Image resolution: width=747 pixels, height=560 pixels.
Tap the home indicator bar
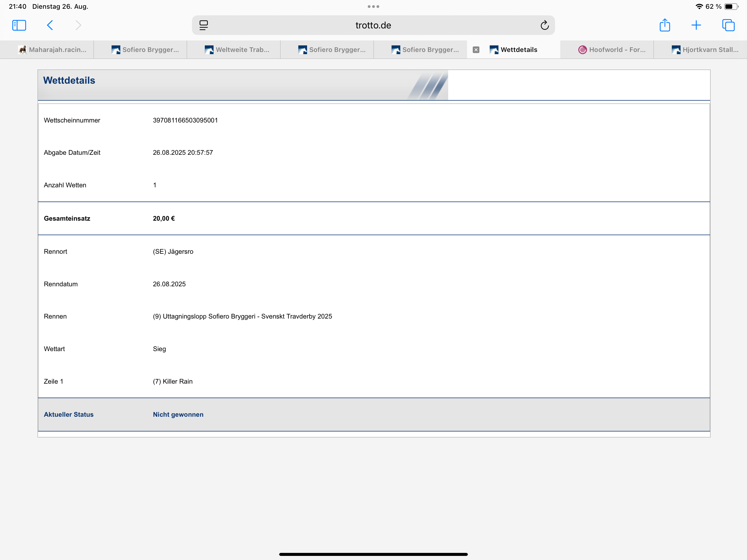[373, 554]
